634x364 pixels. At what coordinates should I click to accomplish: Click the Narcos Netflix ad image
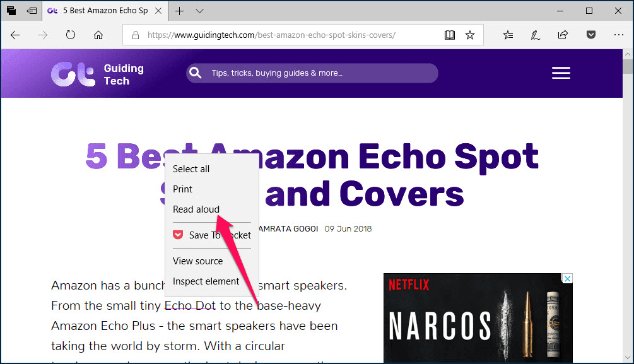click(478, 318)
